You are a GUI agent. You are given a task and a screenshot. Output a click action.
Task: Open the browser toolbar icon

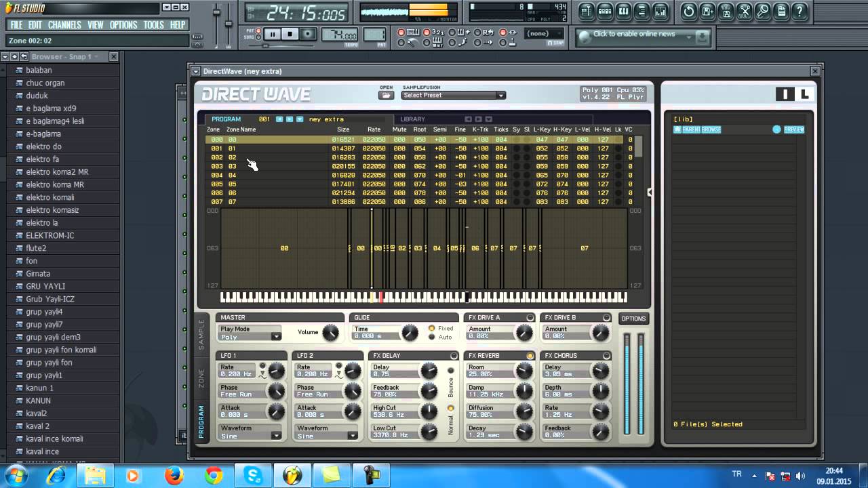coord(642,11)
